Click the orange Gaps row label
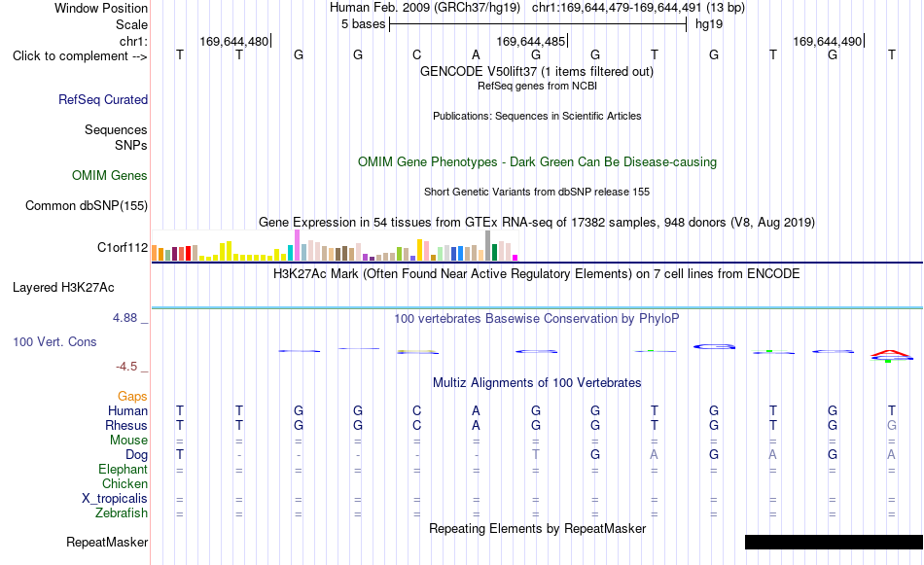924x565 pixels. click(132, 397)
